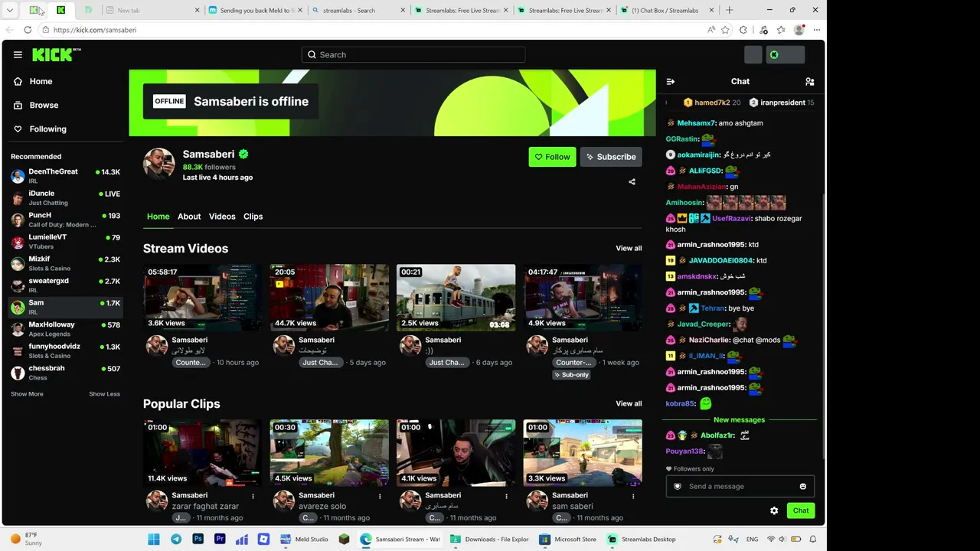Send the message with the Chat button
Image resolution: width=980 pixels, height=551 pixels.
point(801,510)
